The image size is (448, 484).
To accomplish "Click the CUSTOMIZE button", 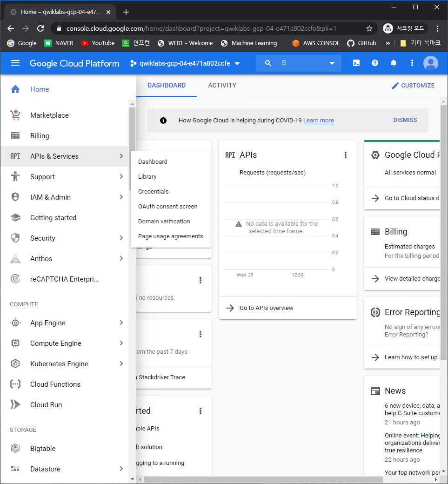I will [413, 86].
